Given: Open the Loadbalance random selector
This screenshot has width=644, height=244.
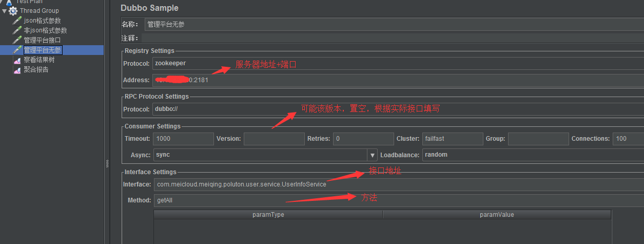Looking at the screenshot, I should tap(533, 155).
